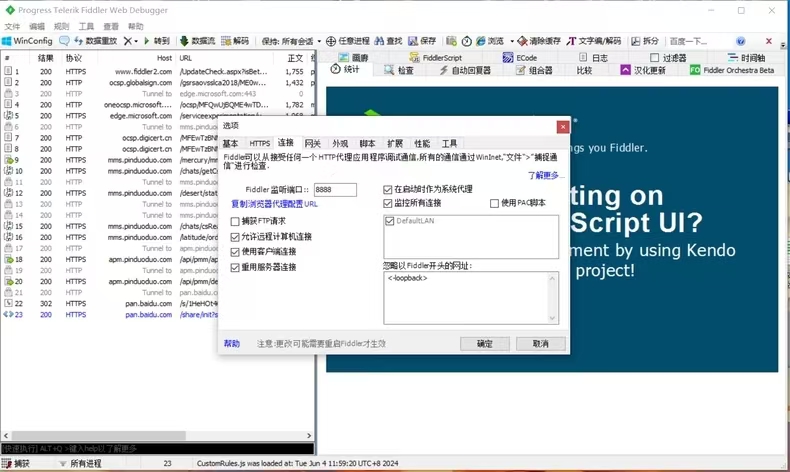
Task: Click the session list right scroll arrow
Action: point(309,435)
